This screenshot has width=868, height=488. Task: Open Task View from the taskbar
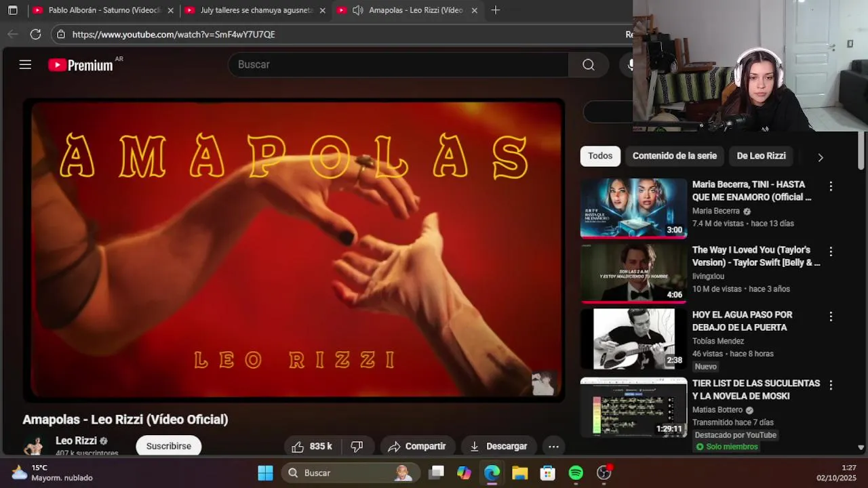click(436, 473)
